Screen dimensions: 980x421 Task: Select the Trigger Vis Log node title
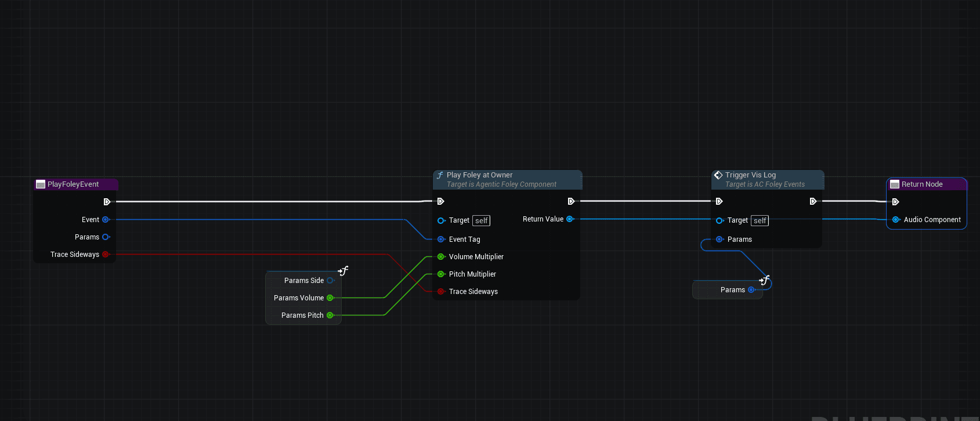pos(750,175)
